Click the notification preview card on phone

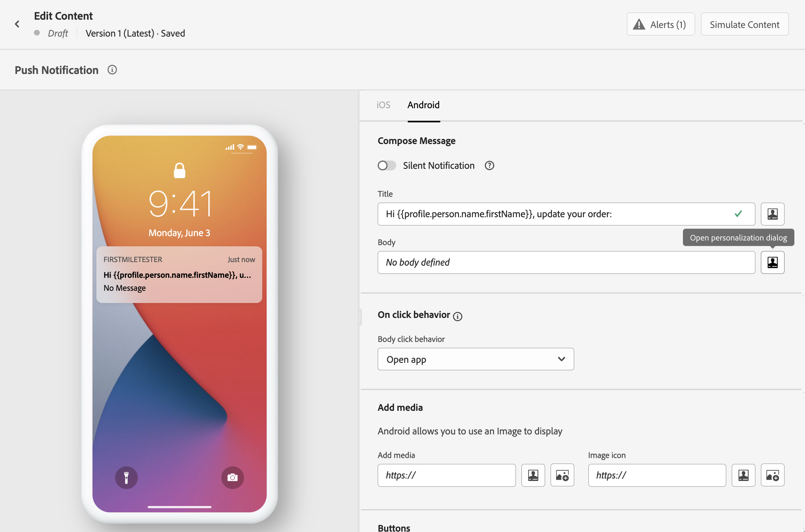pos(179,275)
